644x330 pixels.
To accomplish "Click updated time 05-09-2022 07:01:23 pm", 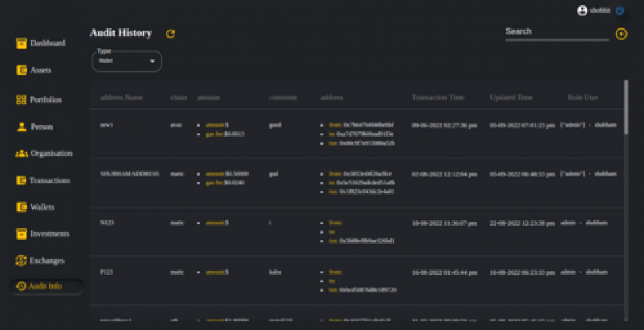I will (x=522, y=125).
